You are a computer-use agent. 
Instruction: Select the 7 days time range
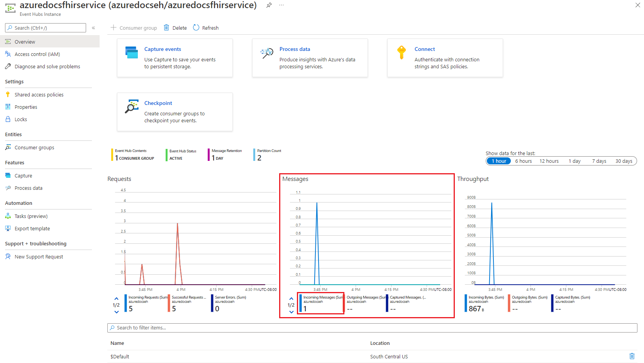pyautogui.click(x=599, y=161)
